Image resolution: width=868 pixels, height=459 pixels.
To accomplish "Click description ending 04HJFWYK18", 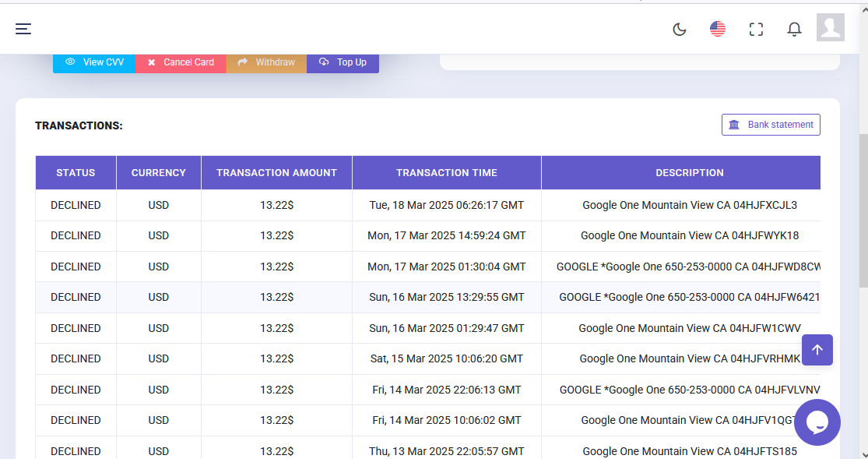I will (x=690, y=235).
